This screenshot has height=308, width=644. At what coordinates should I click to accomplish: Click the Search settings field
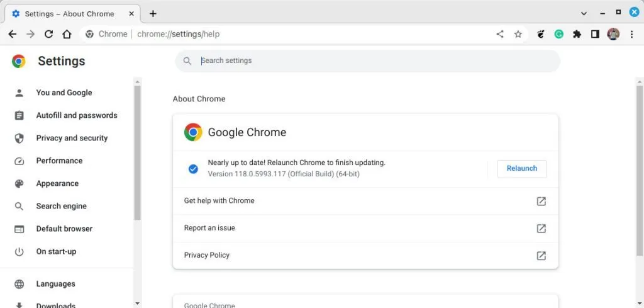367,61
